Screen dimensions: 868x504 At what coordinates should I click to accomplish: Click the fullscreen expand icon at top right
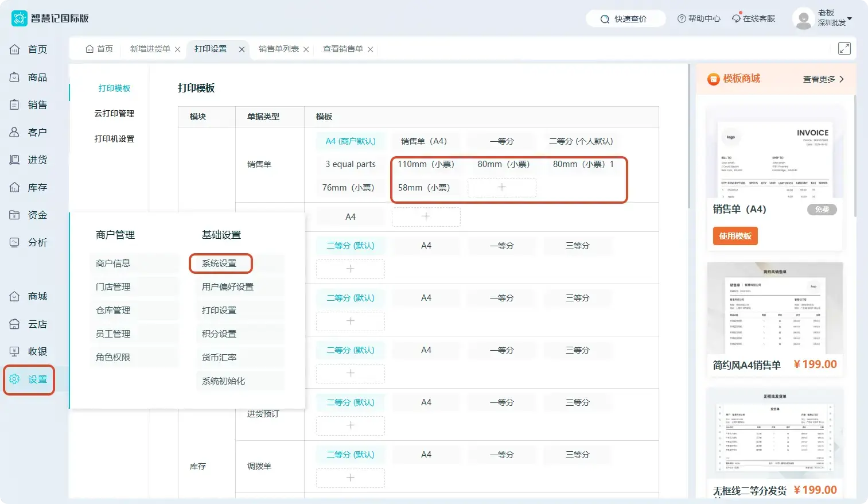[x=844, y=49]
